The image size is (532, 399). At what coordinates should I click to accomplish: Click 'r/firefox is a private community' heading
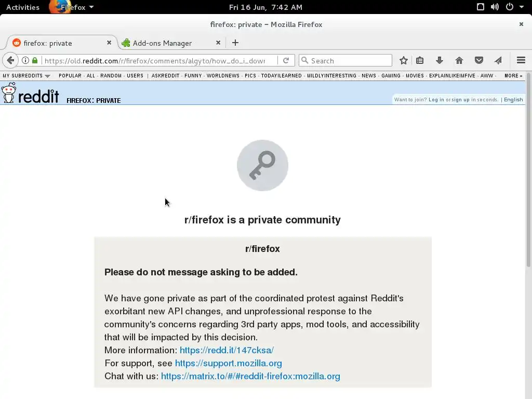pyautogui.click(x=262, y=220)
